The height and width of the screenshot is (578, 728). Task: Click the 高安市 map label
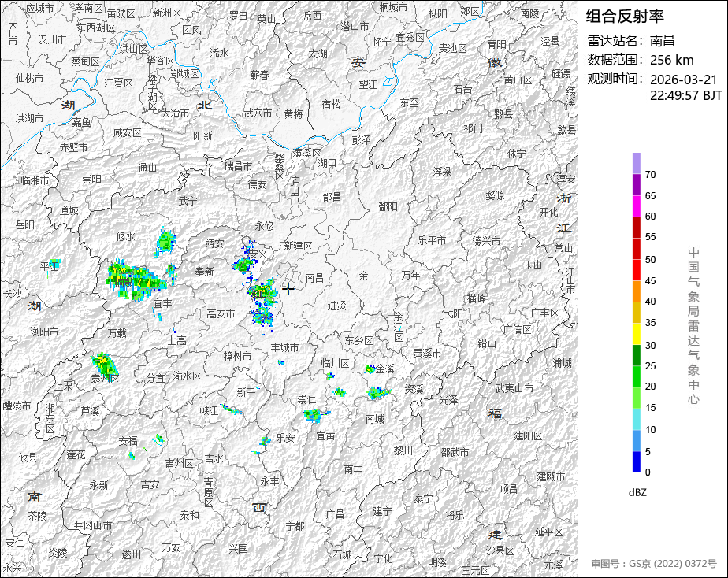tap(221, 313)
